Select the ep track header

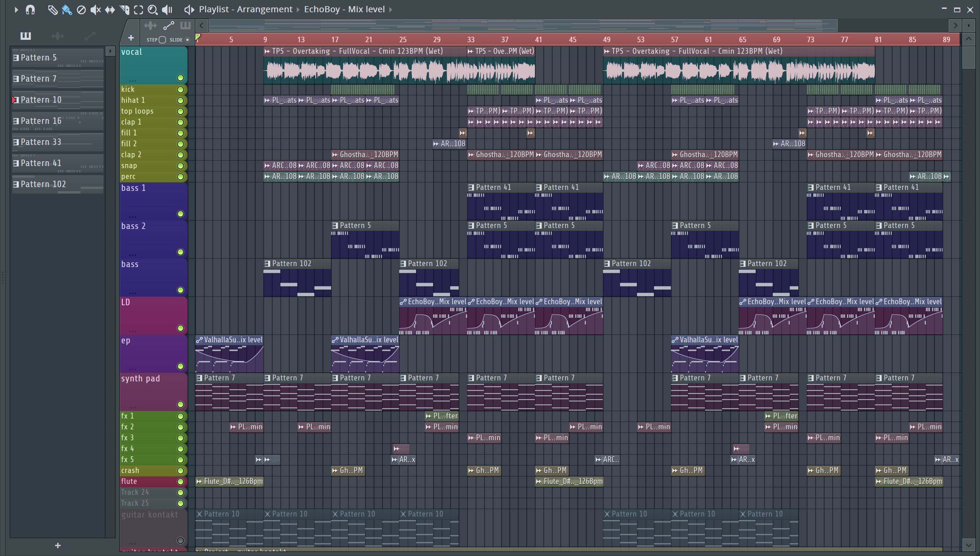click(153, 354)
